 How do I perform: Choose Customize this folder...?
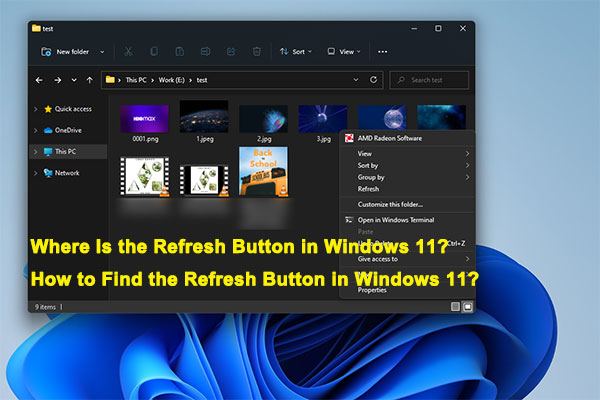[407, 204]
